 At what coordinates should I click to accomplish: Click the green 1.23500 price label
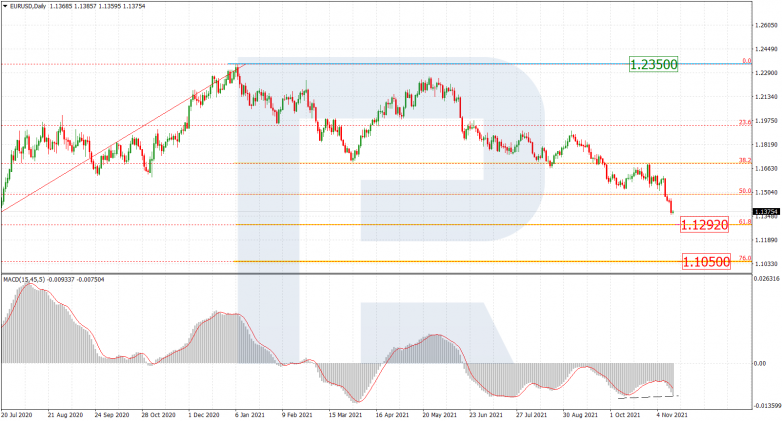click(653, 64)
